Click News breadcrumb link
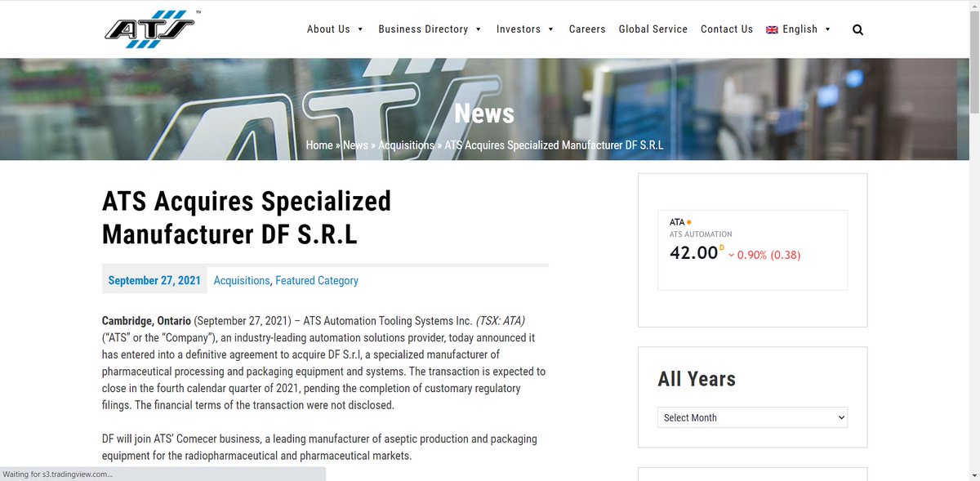The width and height of the screenshot is (980, 481). (355, 145)
